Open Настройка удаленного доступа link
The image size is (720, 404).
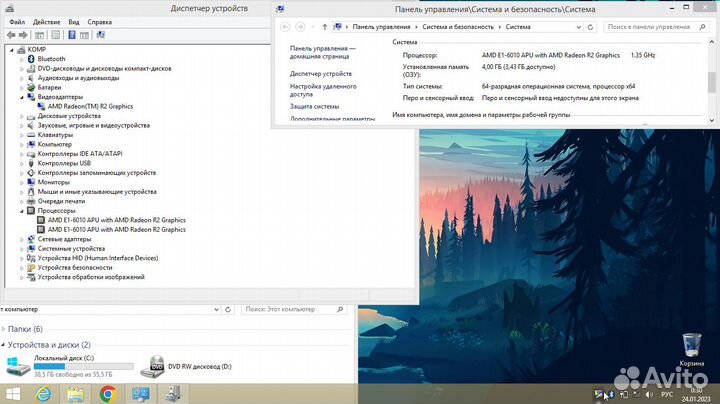coord(323,90)
